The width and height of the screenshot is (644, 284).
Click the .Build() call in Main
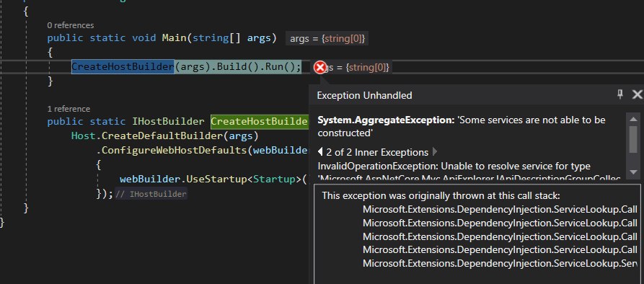pos(234,66)
